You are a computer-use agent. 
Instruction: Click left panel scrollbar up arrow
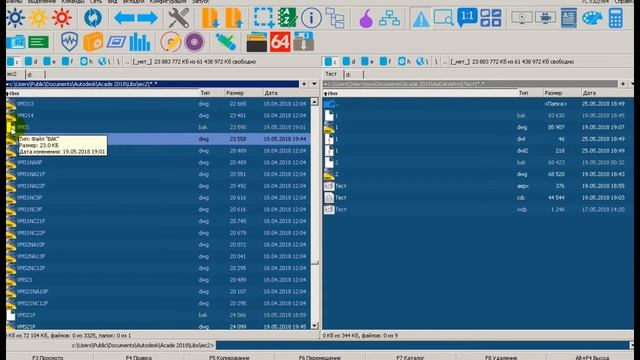[x=314, y=101]
